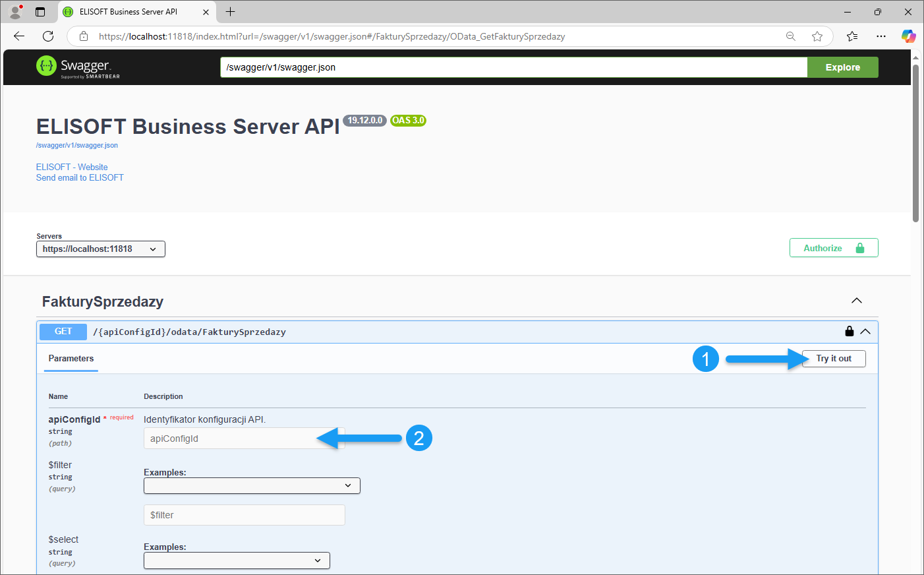Open the favorites list icon

point(852,36)
